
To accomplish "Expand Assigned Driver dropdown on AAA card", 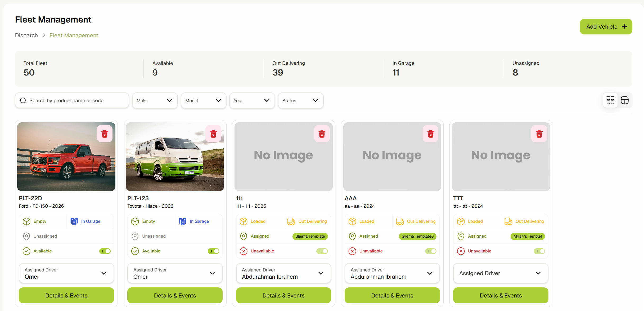I will point(392,273).
